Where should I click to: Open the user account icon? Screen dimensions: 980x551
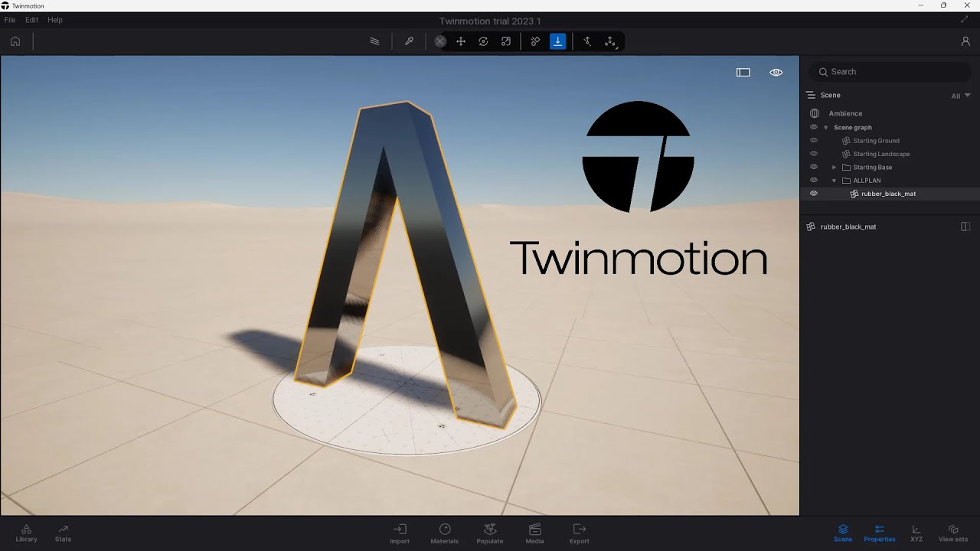965,41
